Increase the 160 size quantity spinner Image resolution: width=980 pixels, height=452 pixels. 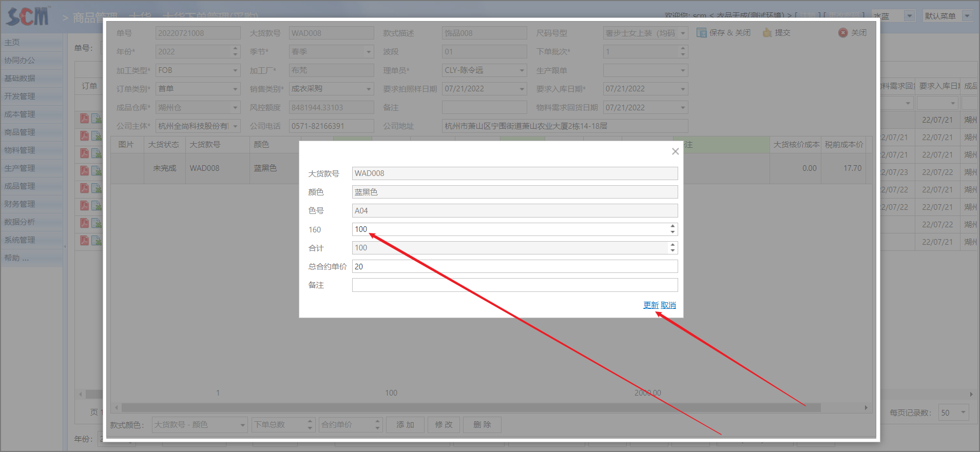click(x=672, y=226)
